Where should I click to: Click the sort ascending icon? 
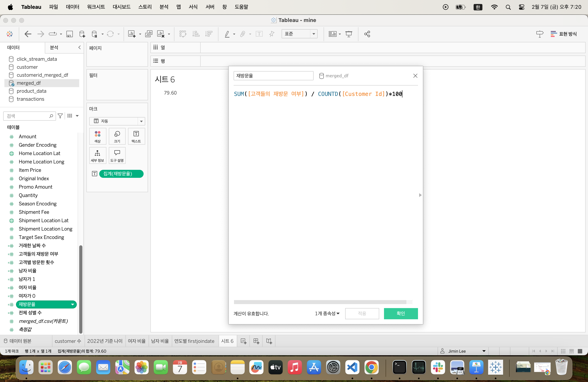(x=196, y=34)
